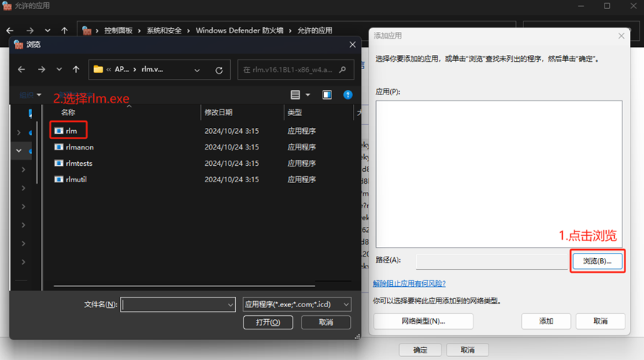Go up one folder in Browse dialog
The image size is (644, 360).
(76, 70)
